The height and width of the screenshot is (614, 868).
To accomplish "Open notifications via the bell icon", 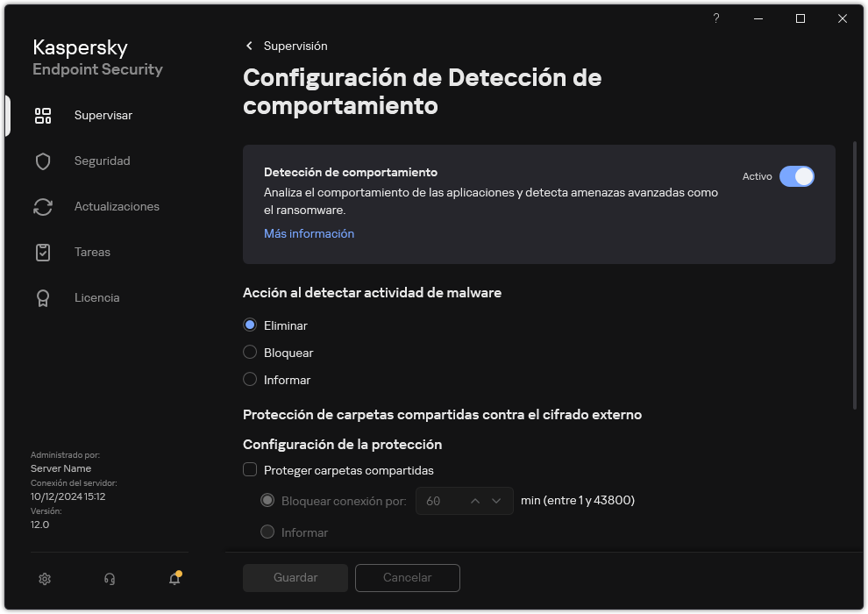I will 174,579.
